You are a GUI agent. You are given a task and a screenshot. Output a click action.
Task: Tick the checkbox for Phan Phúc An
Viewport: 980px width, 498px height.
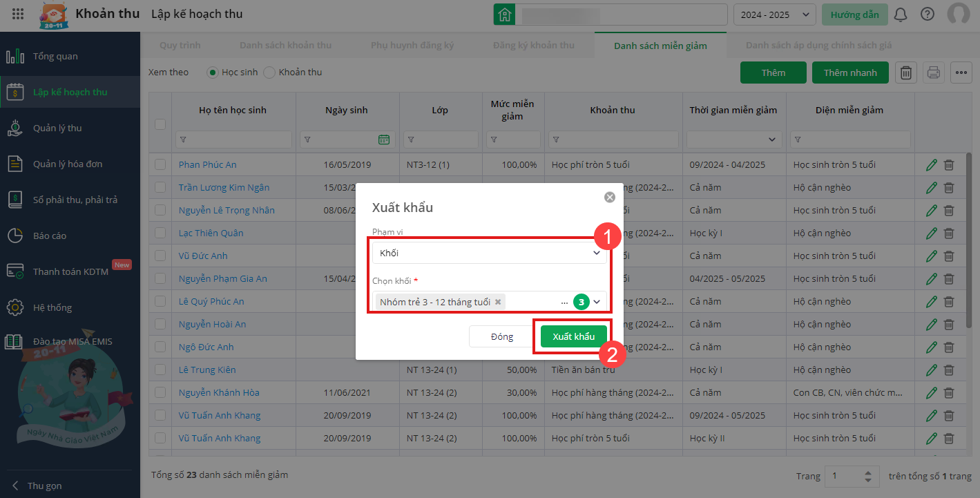[x=160, y=164]
